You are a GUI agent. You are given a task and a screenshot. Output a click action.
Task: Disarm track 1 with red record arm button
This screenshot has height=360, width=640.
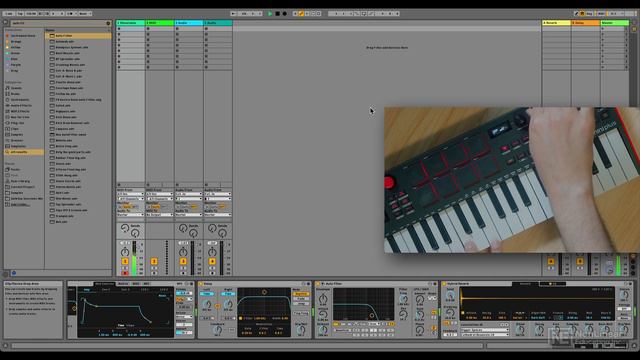click(x=125, y=273)
